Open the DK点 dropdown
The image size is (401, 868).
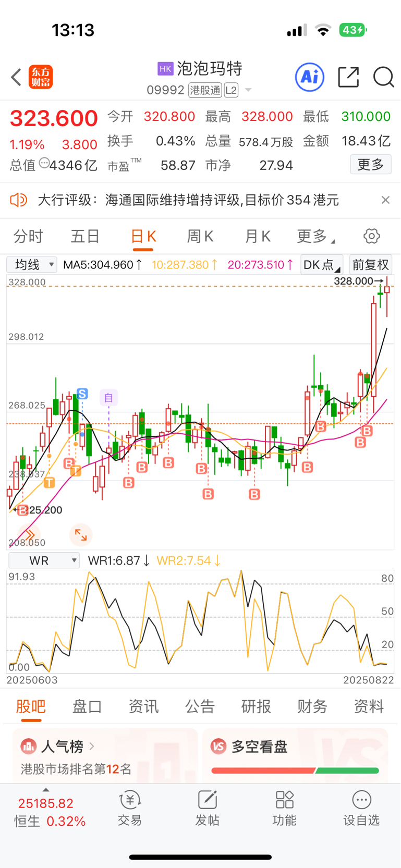[322, 265]
